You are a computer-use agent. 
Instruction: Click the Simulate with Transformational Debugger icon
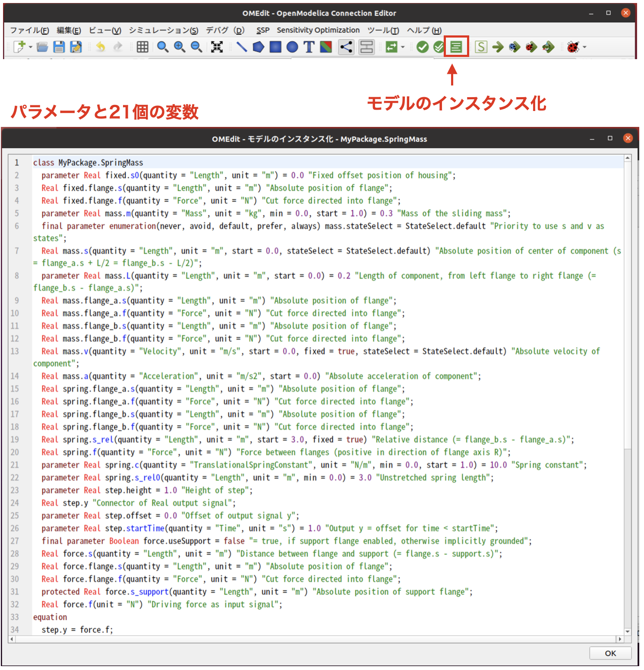point(515,47)
